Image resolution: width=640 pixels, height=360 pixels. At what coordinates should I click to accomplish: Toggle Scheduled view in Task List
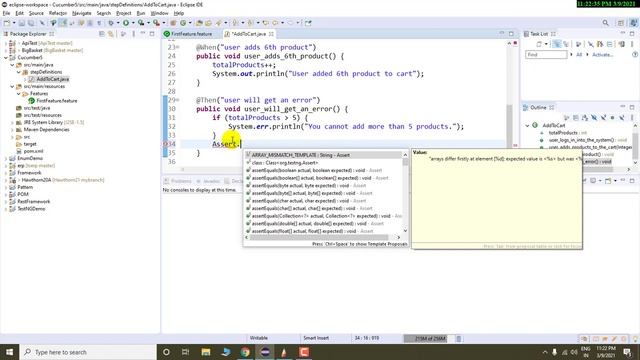click(x=566, y=44)
